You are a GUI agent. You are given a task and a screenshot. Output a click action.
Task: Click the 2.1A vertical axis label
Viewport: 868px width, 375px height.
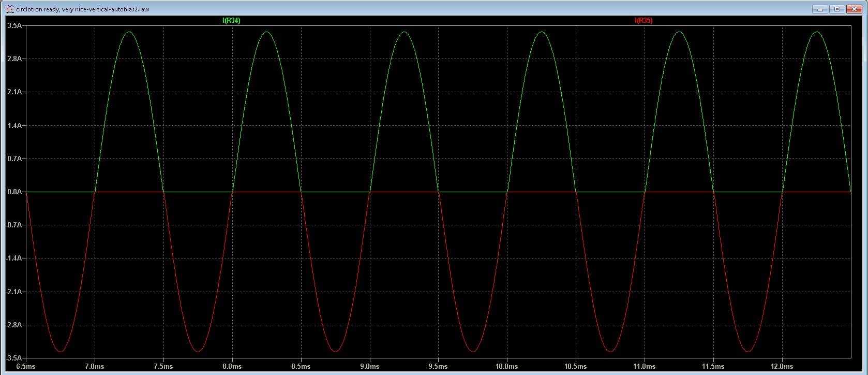coord(15,92)
